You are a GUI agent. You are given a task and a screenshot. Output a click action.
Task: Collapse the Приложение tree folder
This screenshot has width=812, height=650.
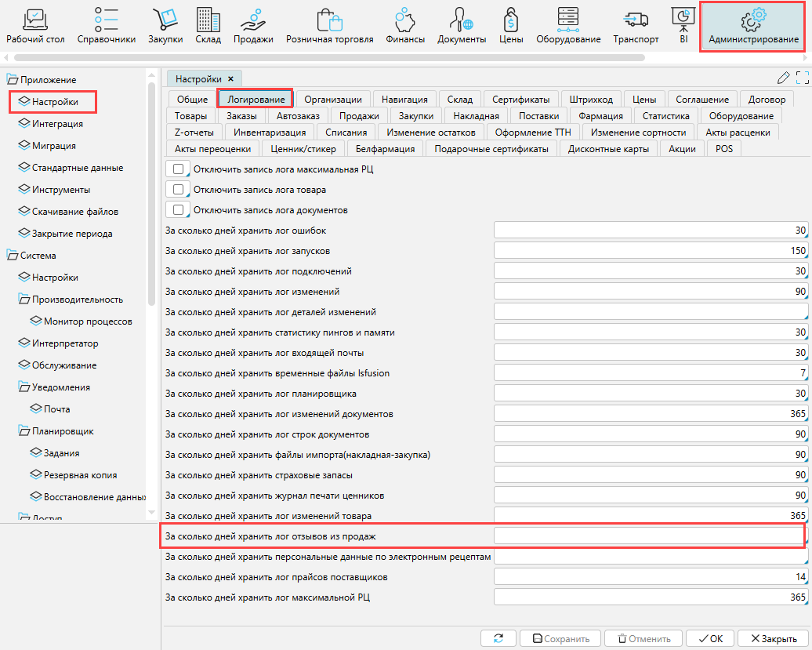pyautogui.click(x=13, y=80)
